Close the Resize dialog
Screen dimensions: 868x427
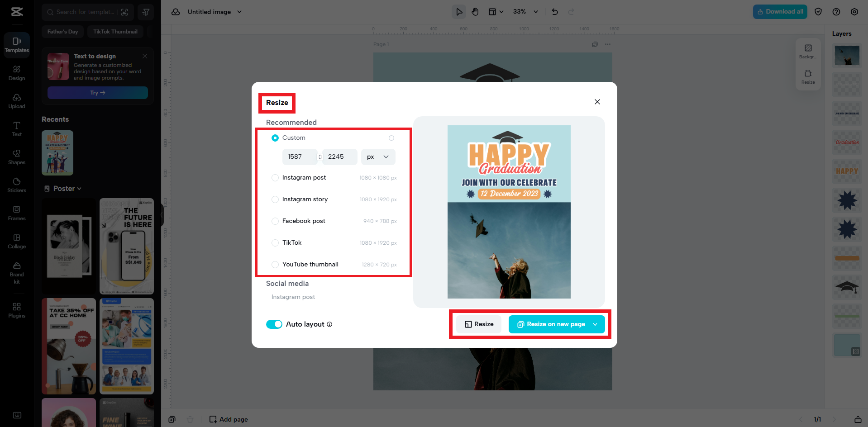click(597, 102)
